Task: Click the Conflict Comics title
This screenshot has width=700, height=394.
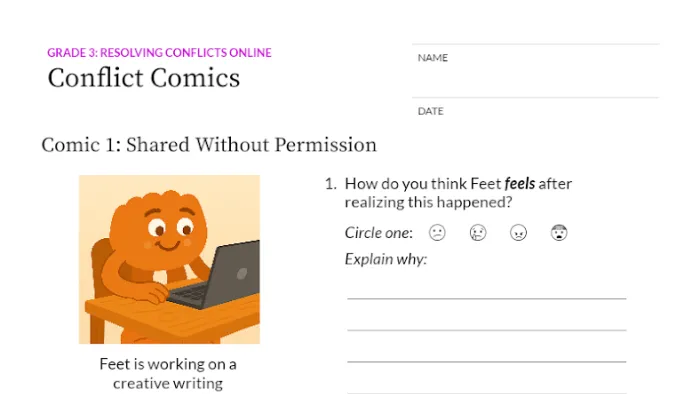Action: tap(144, 78)
